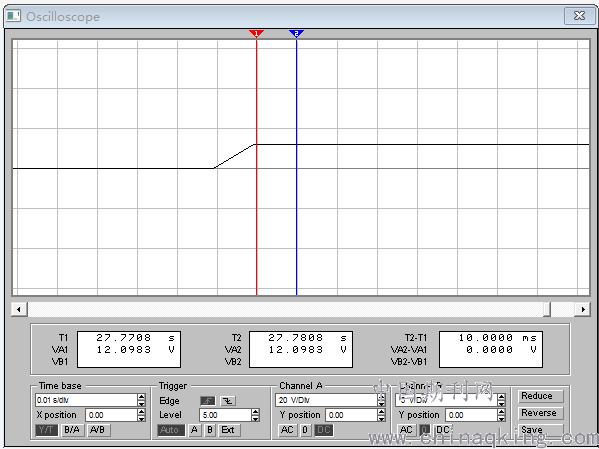
Task: Set trigger source to A
Action: click(194, 430)
